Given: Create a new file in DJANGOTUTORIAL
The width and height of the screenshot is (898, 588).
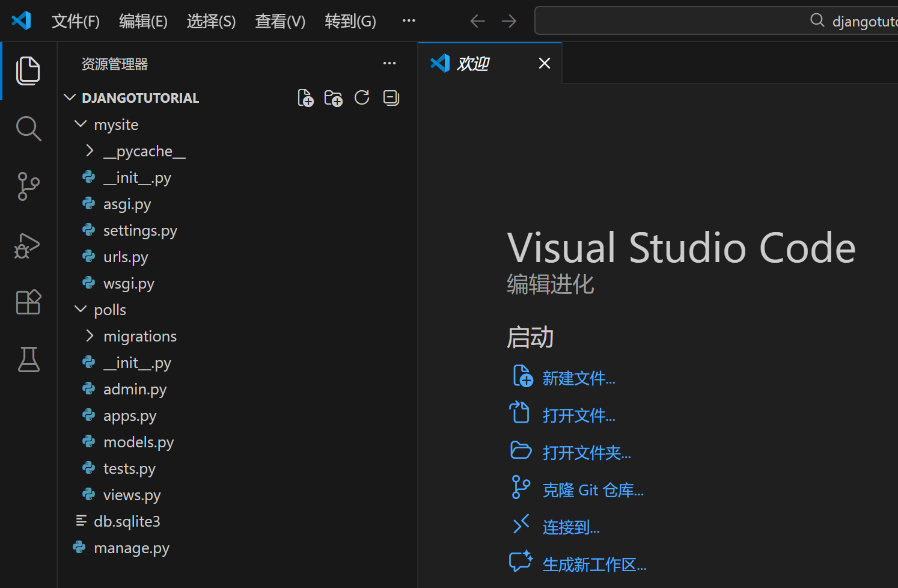Looking at the screenshot, I should [x=305, y=98].
